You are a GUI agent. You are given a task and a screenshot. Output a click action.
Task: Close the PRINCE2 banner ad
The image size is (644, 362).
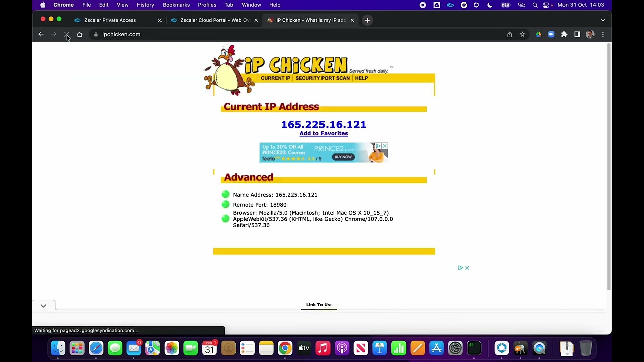(x=385, y=146)
